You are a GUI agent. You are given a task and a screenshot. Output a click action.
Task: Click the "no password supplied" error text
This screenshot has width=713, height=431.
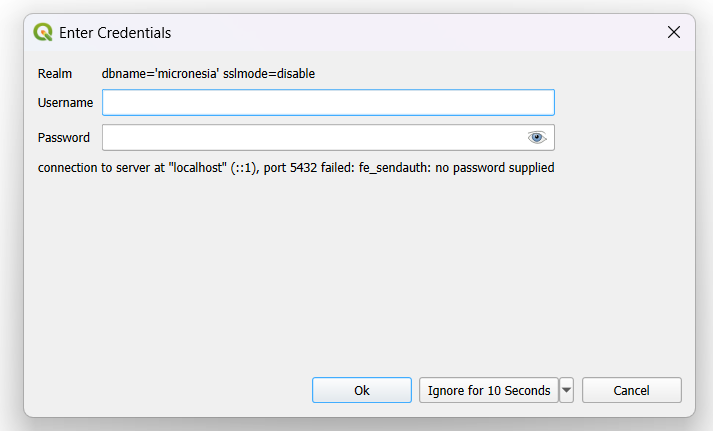pyautogui.click(x=494, y=168)
